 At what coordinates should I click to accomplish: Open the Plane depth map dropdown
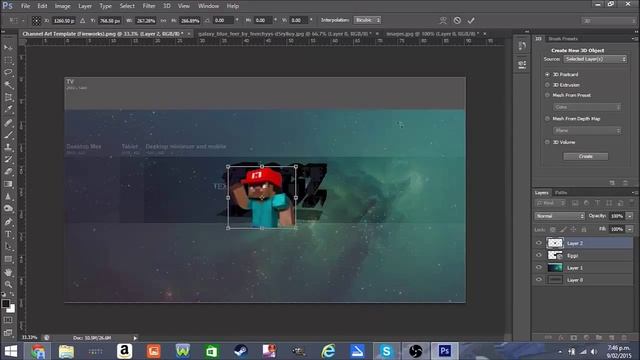coord(587,131)
